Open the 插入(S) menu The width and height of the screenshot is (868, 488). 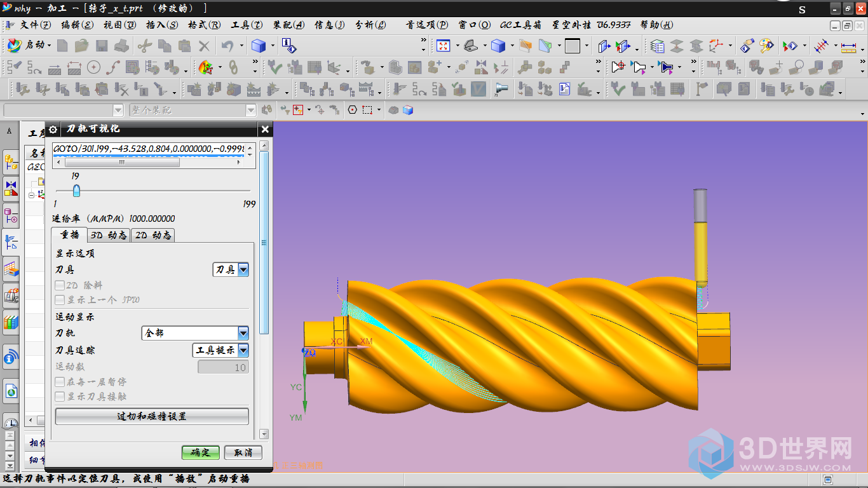(162, 25)
